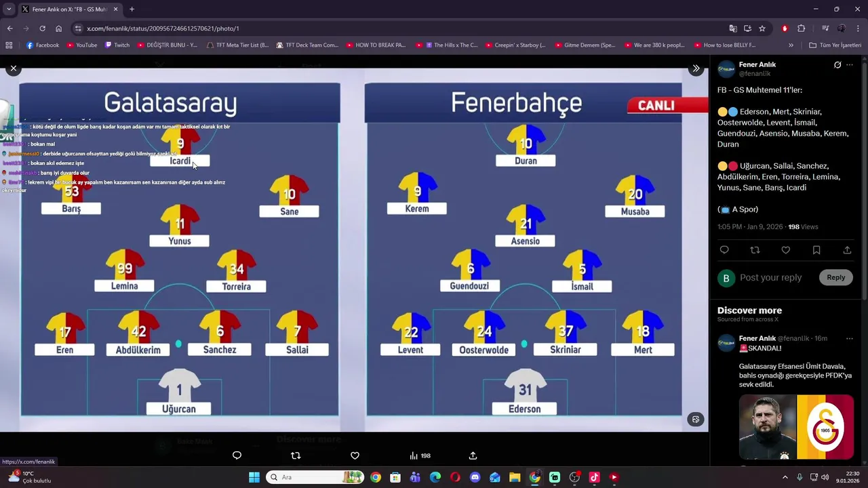The image size is (868, 488).
Task: Open the apps grid in bookmarks bar
Action: pyautogui.click(x=9, y=45)
